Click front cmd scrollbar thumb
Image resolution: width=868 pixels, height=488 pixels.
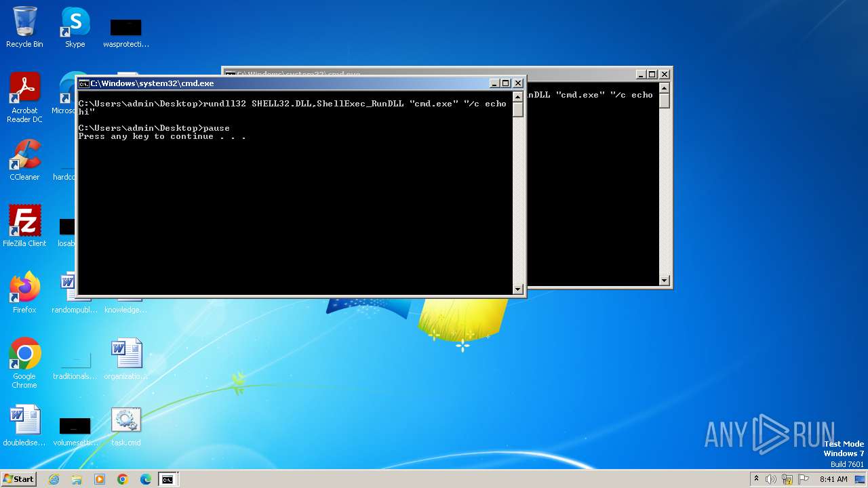tap(518, 109)
